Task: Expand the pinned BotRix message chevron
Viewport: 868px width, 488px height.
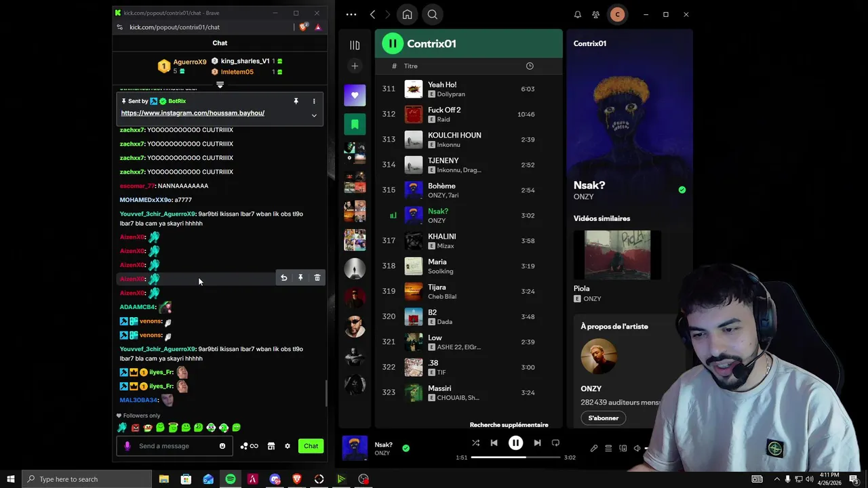Action: pyautogui.click(x=313, y=115)
